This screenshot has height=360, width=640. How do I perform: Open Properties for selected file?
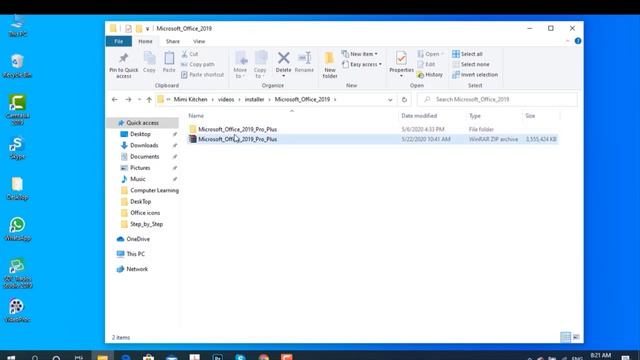[x=401, y=64]
